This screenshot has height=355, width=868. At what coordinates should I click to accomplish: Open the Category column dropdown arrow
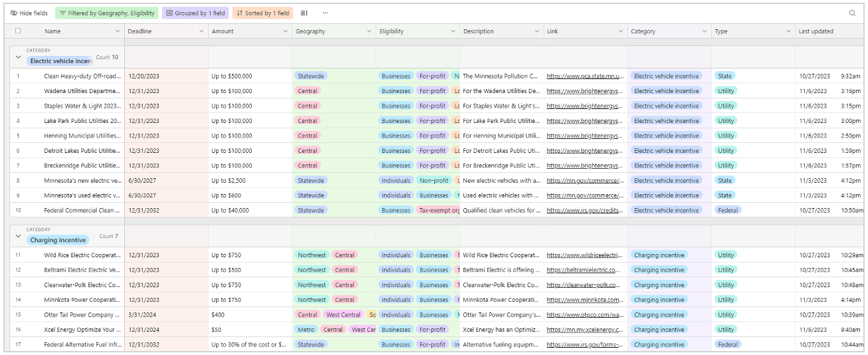point(704,31)
